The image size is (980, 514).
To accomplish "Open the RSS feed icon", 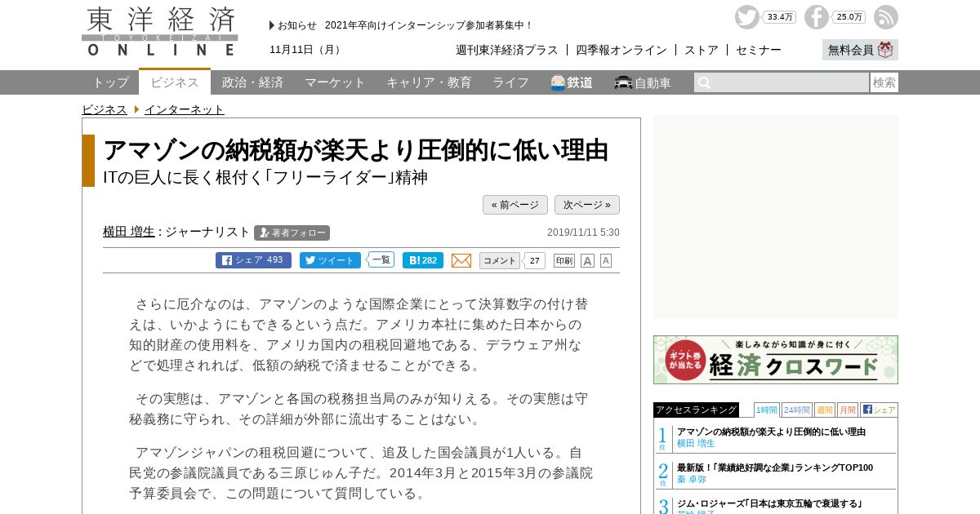I will pos(885,17).
